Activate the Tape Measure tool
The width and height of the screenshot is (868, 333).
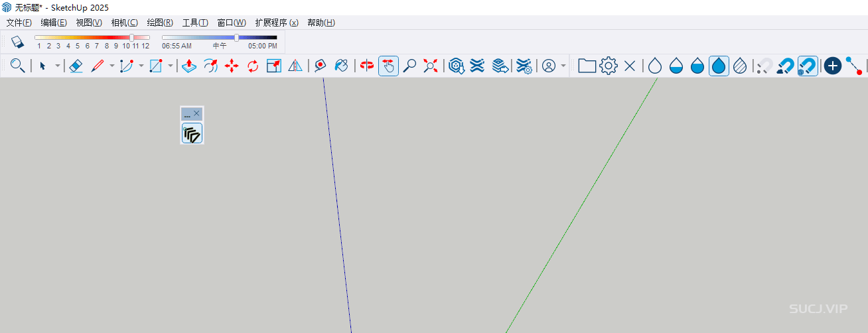click(x=321, y=66)
